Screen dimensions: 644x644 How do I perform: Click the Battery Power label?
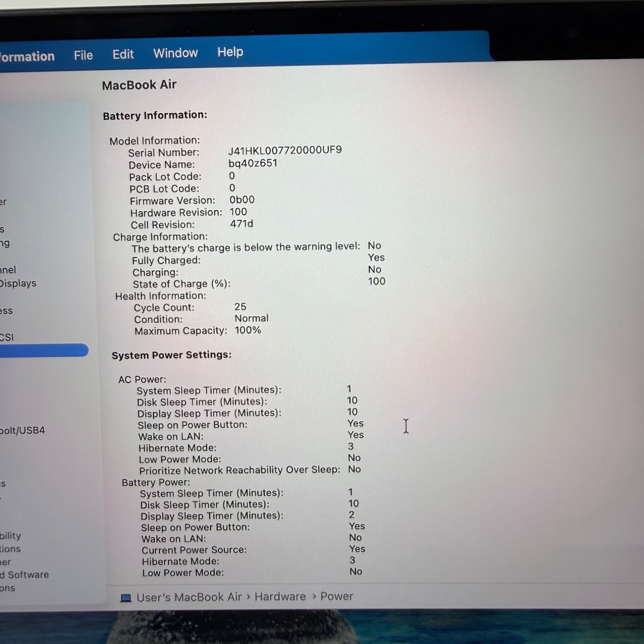tap(156, 483)
